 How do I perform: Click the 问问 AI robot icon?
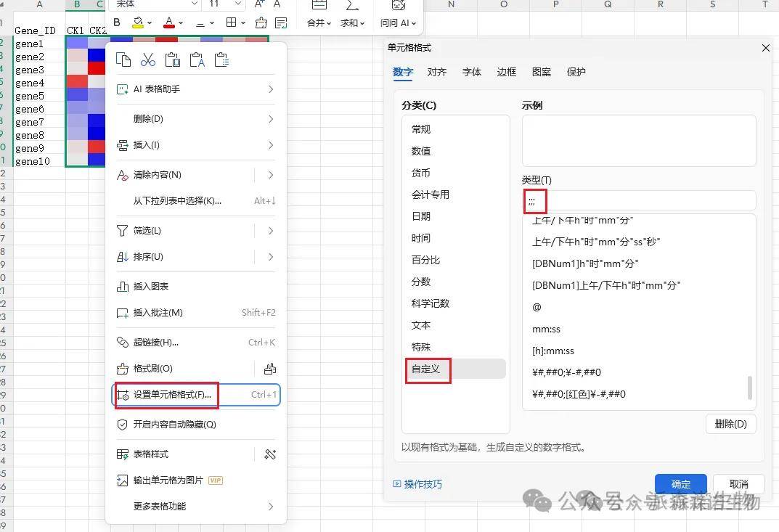click(398, 6)
